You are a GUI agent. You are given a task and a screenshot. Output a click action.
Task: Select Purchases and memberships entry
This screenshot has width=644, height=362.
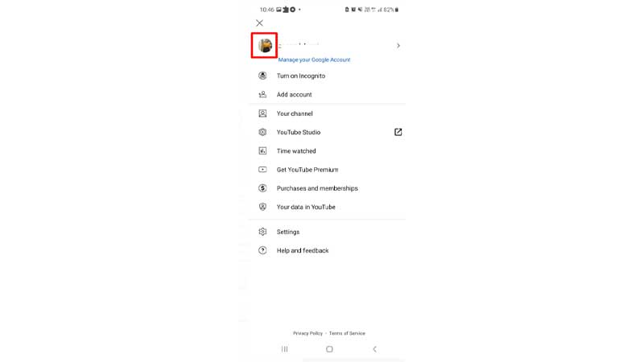coord(327,188)
